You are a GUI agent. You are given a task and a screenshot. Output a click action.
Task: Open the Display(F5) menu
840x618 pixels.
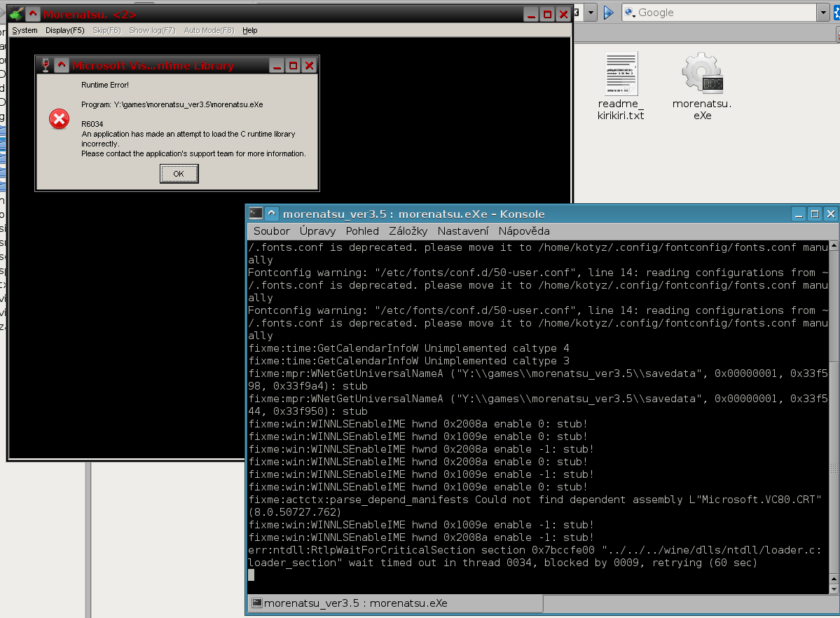click(65, 31)
